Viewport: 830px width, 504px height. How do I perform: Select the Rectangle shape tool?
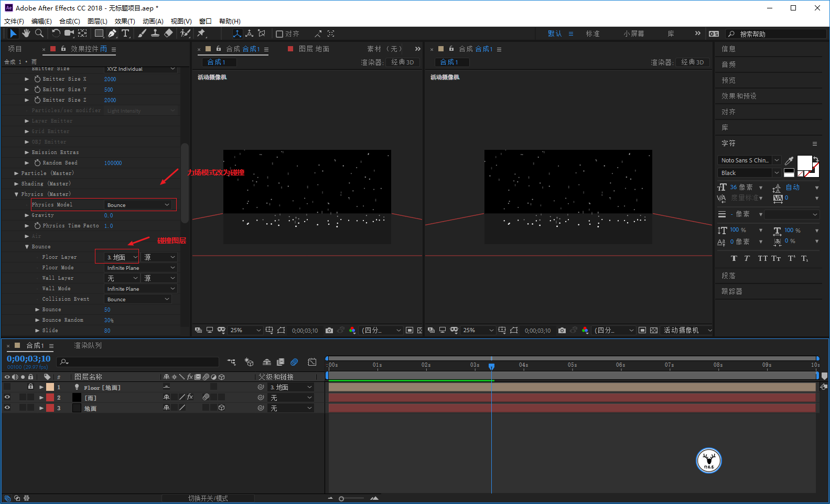point(99,34)
